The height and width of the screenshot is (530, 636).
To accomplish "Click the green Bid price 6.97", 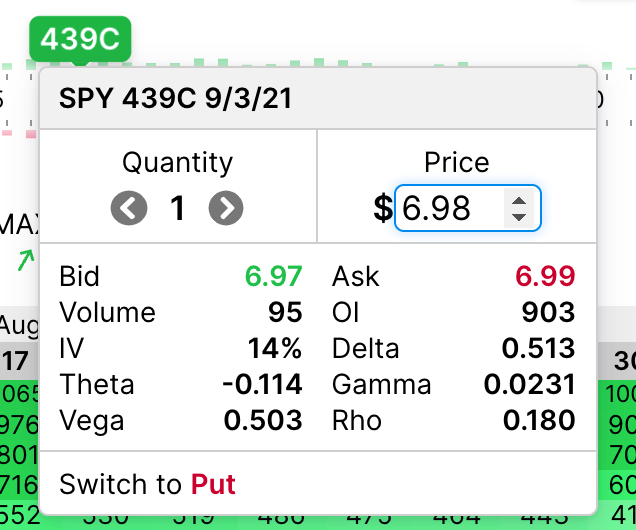I will [x=274, y=276].
